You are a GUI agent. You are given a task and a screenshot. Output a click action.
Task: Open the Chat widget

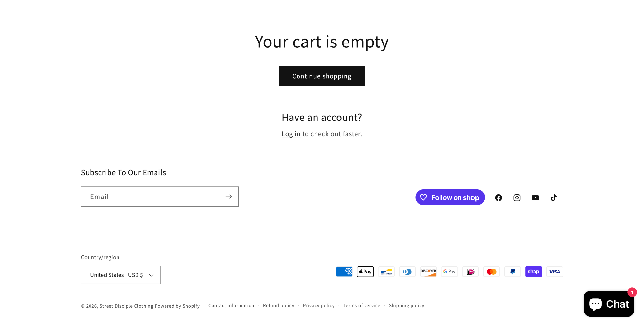(x=609, y=304)
